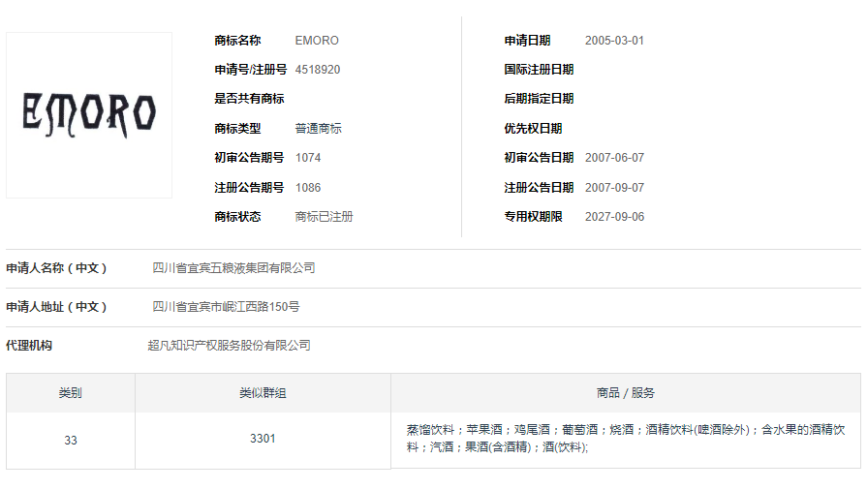Select the registration number 4518920
Viewport: 868px width, 490px height.
click(x=318, y=70)
